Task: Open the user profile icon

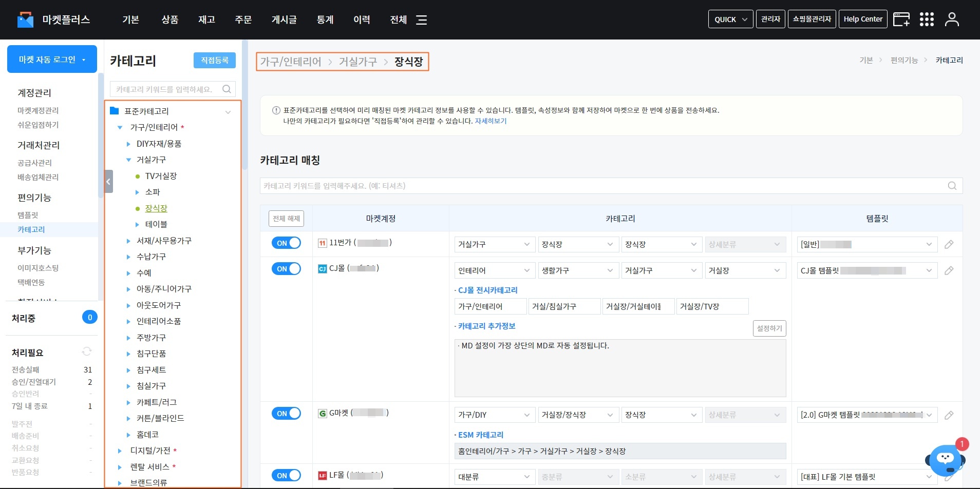Action: point(952,19)
